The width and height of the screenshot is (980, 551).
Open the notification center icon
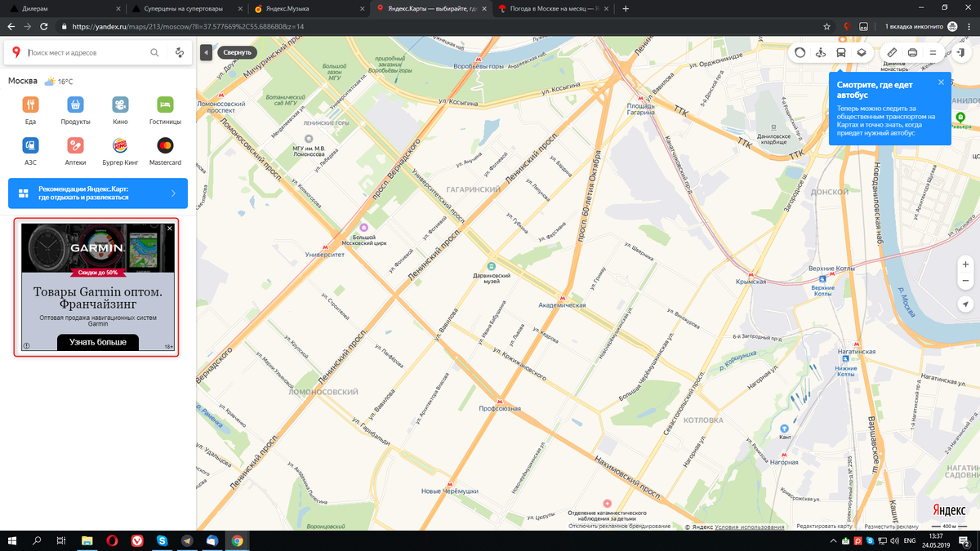[964, 540]
